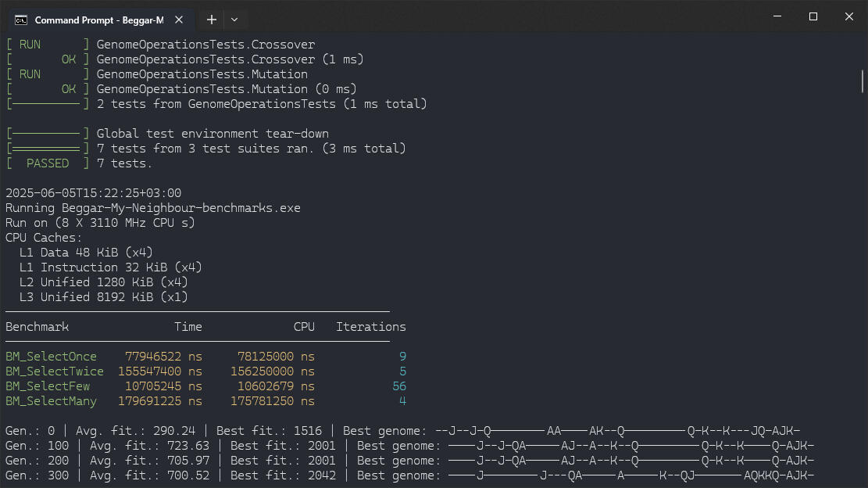Click the Iterations column header
Viewport: 868px width, 488px height.
point(370,327)
